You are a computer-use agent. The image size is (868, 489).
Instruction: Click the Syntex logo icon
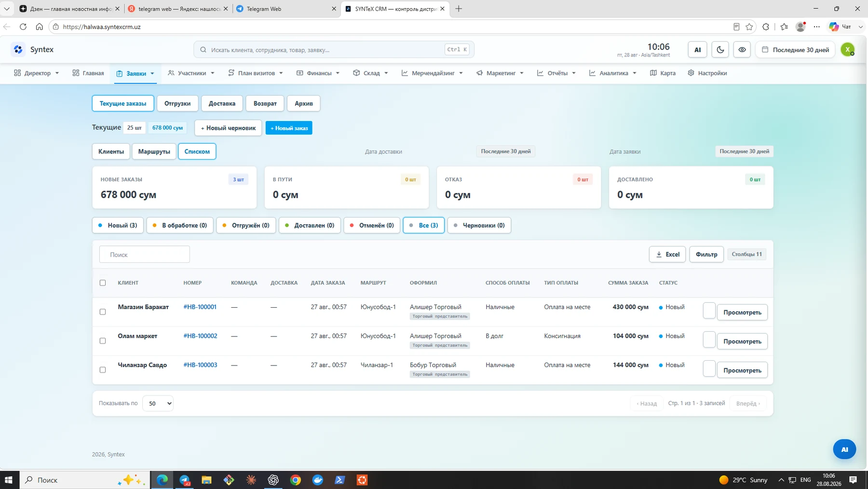[x=18, y=49]
